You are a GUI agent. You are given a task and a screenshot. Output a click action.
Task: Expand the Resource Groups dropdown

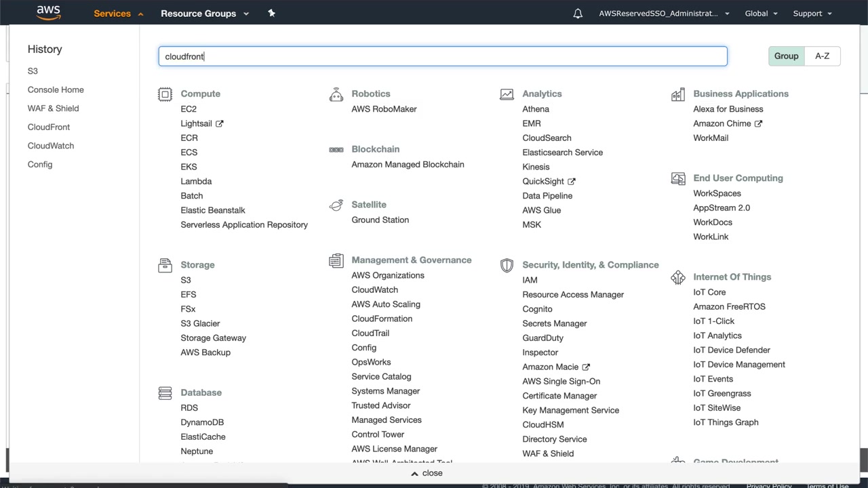pyautogui.click(x=204, y=14)
